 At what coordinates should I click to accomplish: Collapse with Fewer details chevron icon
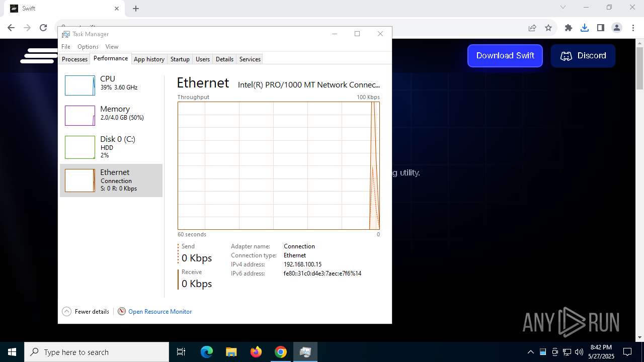pos(66,312)
